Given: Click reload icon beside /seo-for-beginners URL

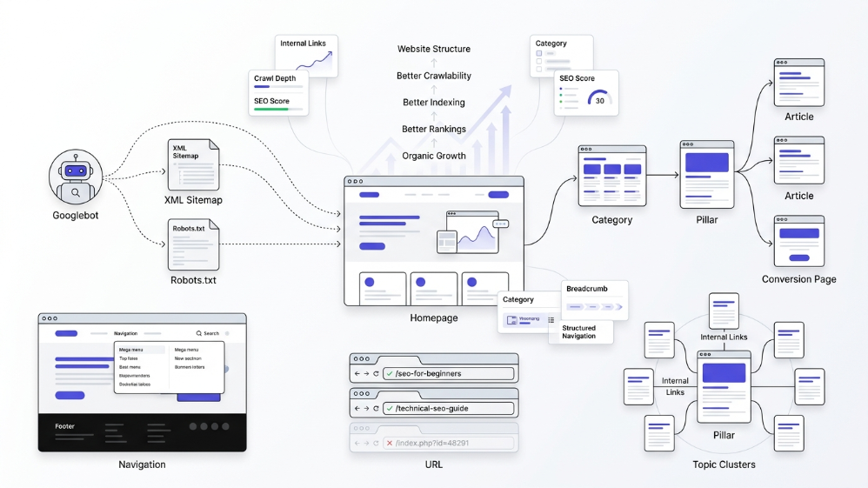Looking at the screenshot, I should tap(376, 374).
